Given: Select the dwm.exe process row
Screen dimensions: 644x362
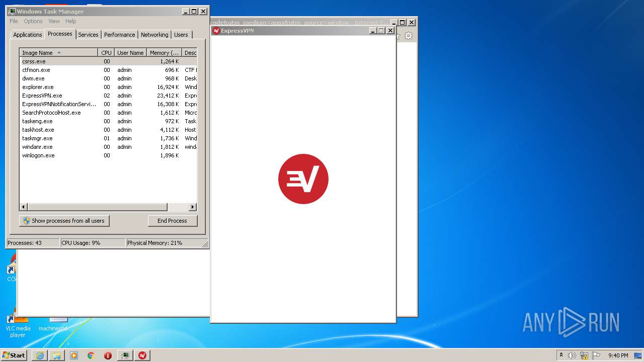Looking at the screenshot, I should click(x=108, y=78).
